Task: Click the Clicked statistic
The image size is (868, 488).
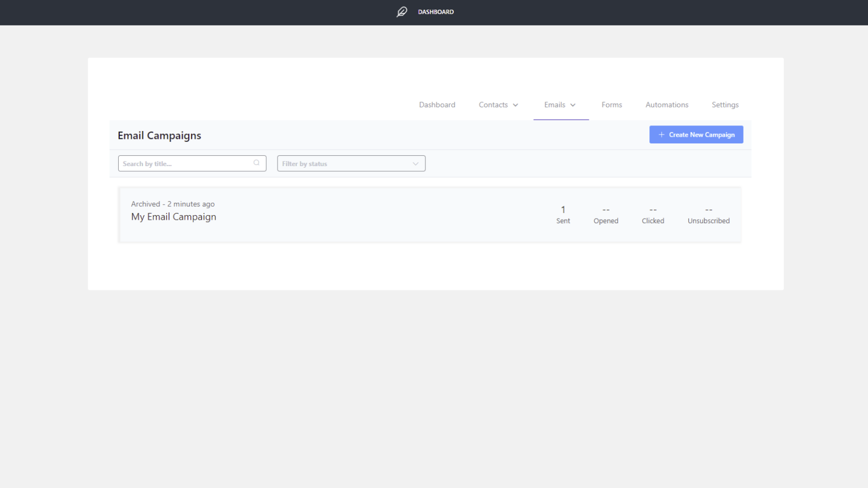Action: 653,215
